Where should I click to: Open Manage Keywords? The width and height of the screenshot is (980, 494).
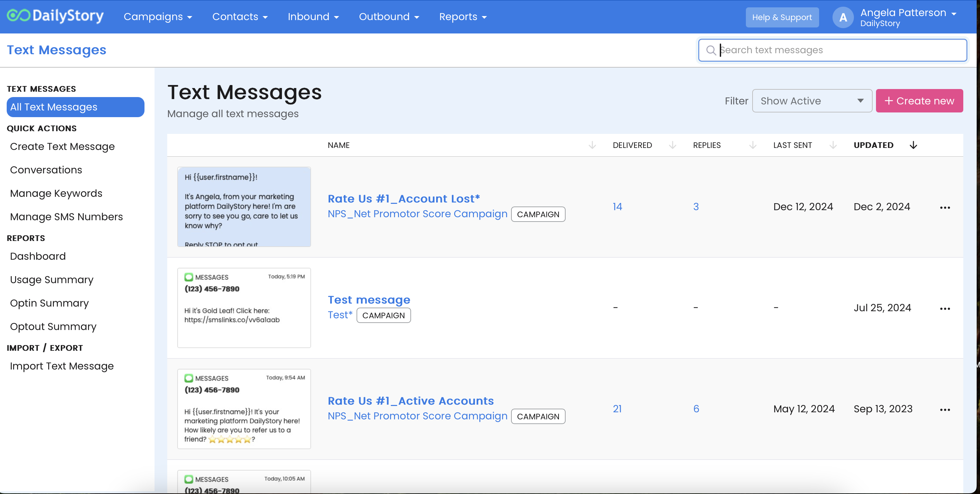tap(56, 193)
